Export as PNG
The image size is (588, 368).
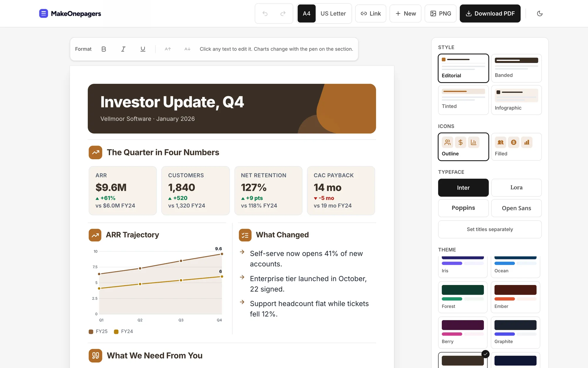click(x=440, y=14)
